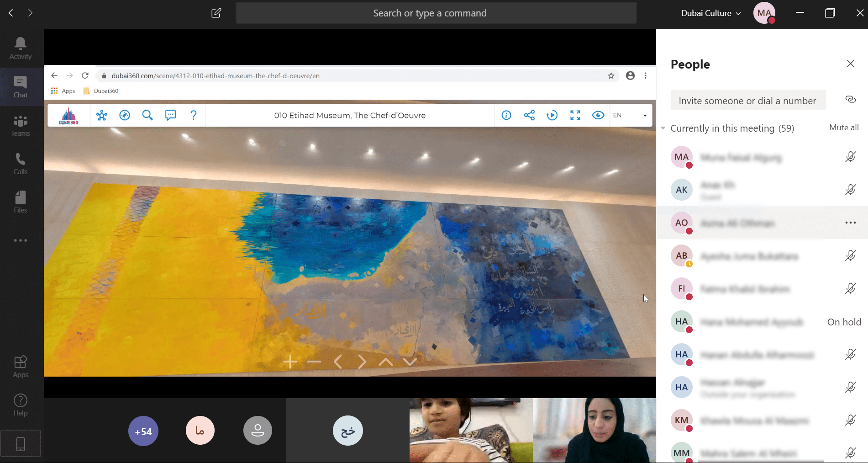868x463 pixels.
Task: Collapse the Currently in this meeting list
Action: [x=663, y=128]
